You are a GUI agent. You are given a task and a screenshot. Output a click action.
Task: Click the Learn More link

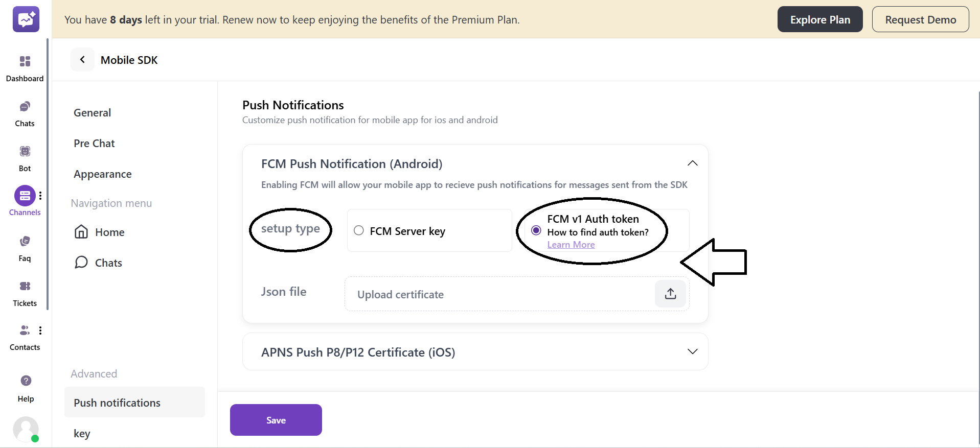571,244
